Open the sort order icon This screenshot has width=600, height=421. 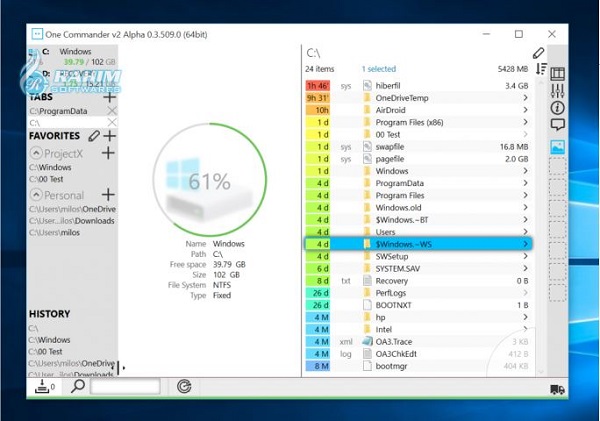pos(541,69)
